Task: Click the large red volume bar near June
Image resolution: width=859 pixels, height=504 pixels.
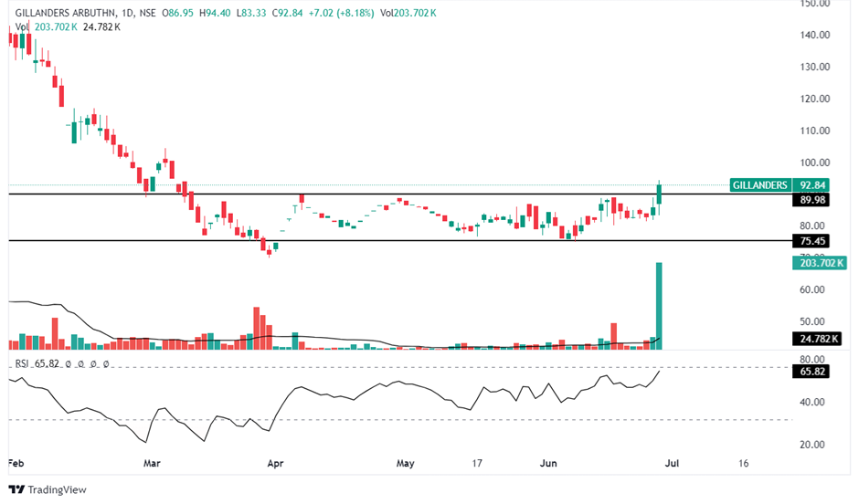Action: [x=614, y=335]
